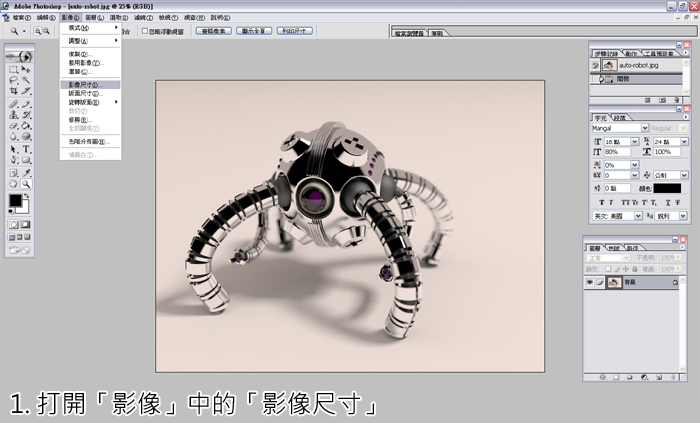The image size is (700, 423).
Task: Toggle Underline in Character panel
Action: (x=668, y=203)
